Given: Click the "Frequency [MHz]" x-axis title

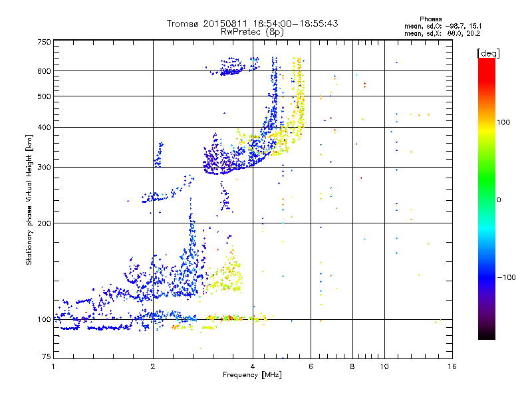Looking at the screenshot, I should point(252,375).
